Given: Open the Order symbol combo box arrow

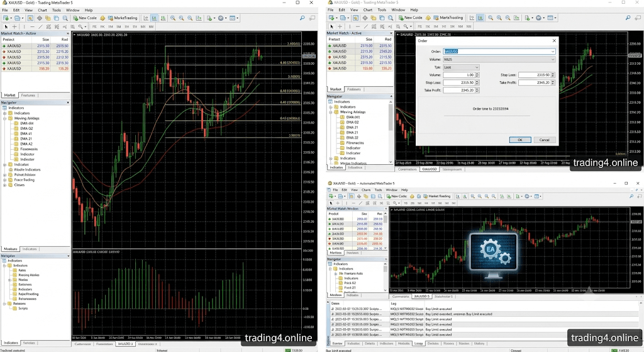Looking at the screenshot, I should tap(553, 52).
